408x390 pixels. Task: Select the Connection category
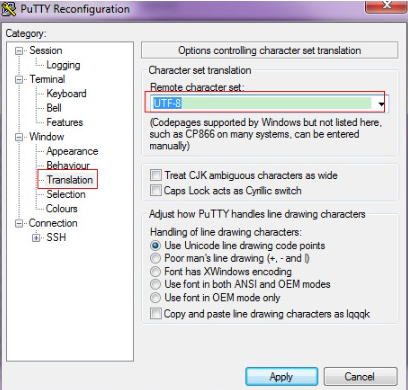[53, 223]
